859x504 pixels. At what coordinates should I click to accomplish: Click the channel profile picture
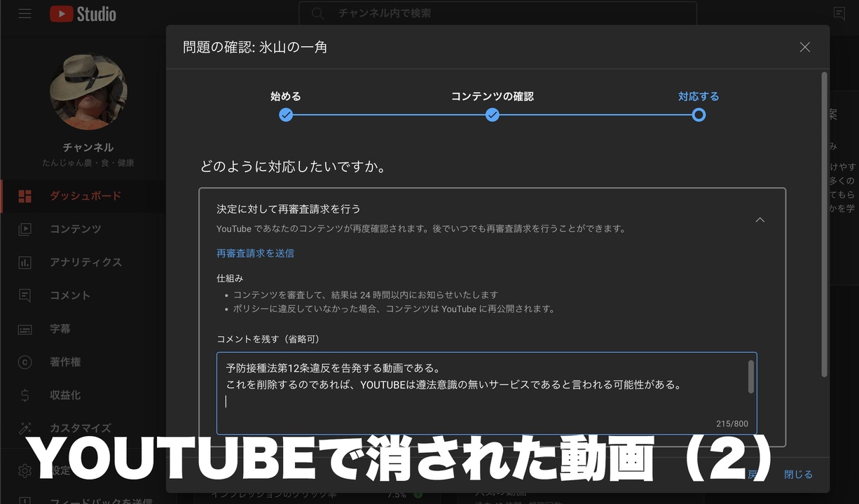coord(88,92)
